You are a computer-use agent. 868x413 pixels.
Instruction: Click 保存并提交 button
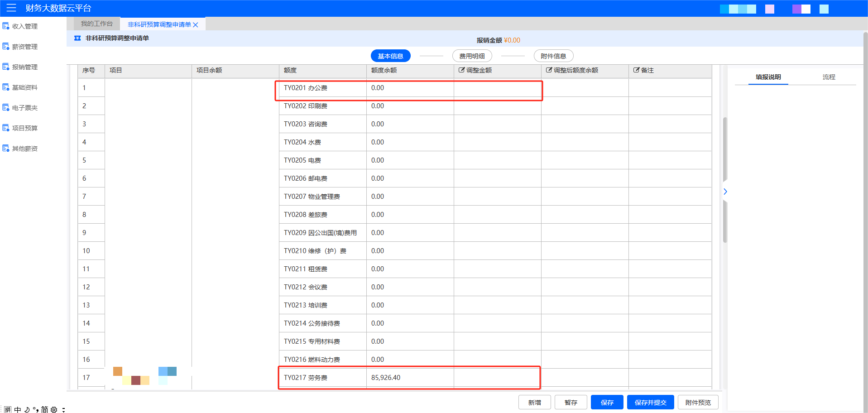650,402
